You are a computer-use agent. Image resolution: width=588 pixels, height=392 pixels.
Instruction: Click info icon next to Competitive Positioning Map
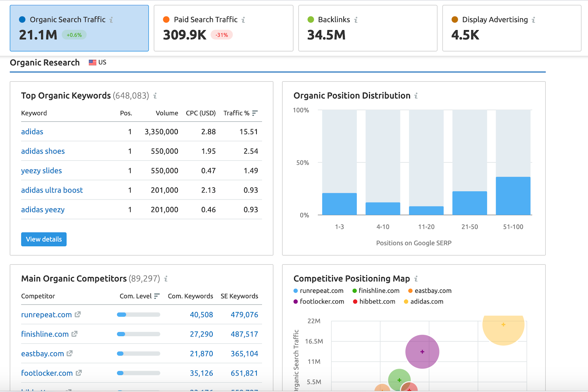416,279
